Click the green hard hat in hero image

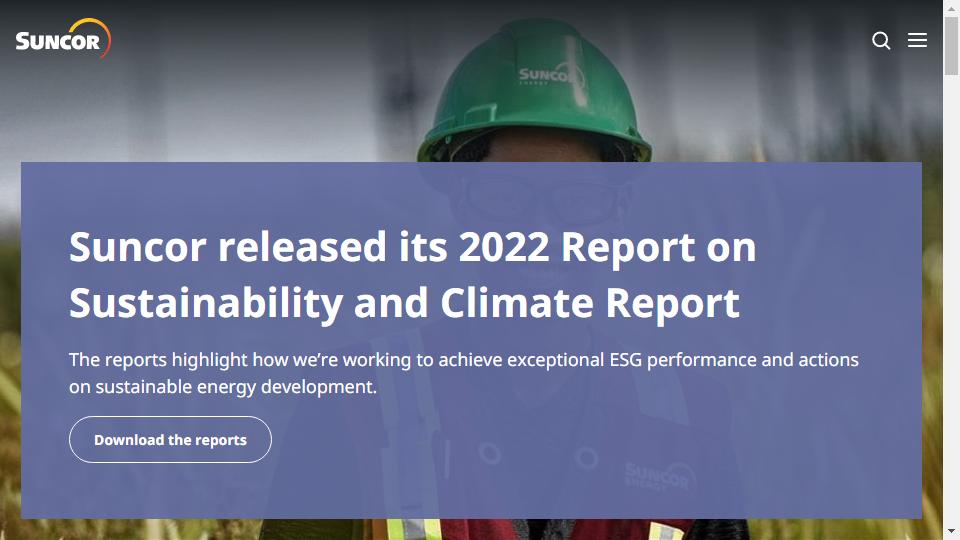pos(534,91)
